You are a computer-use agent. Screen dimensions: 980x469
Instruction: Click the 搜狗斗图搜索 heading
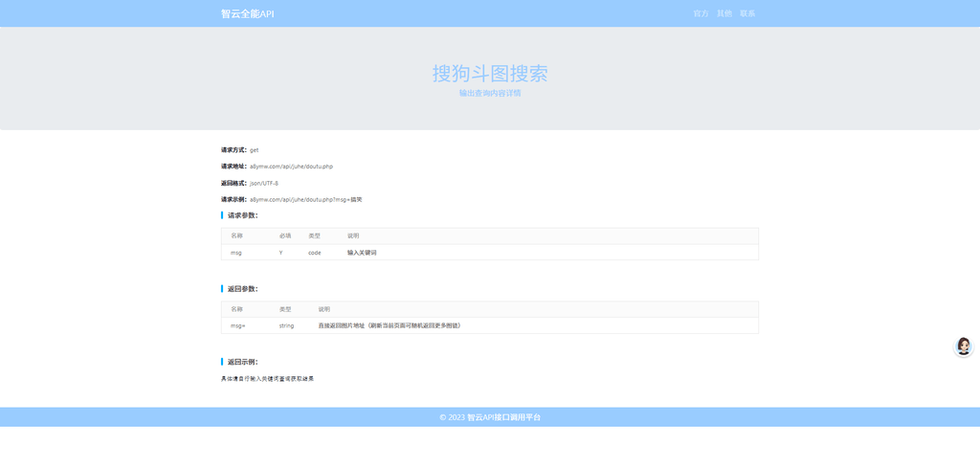(490, 74)
